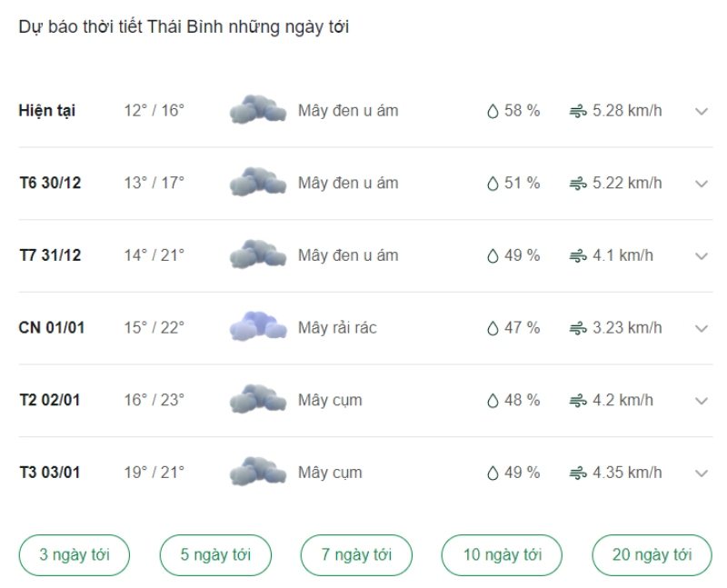Click the scattered clouds icon for CN 01/01
This screenshot has width=727, height=588.
(258, 327)
